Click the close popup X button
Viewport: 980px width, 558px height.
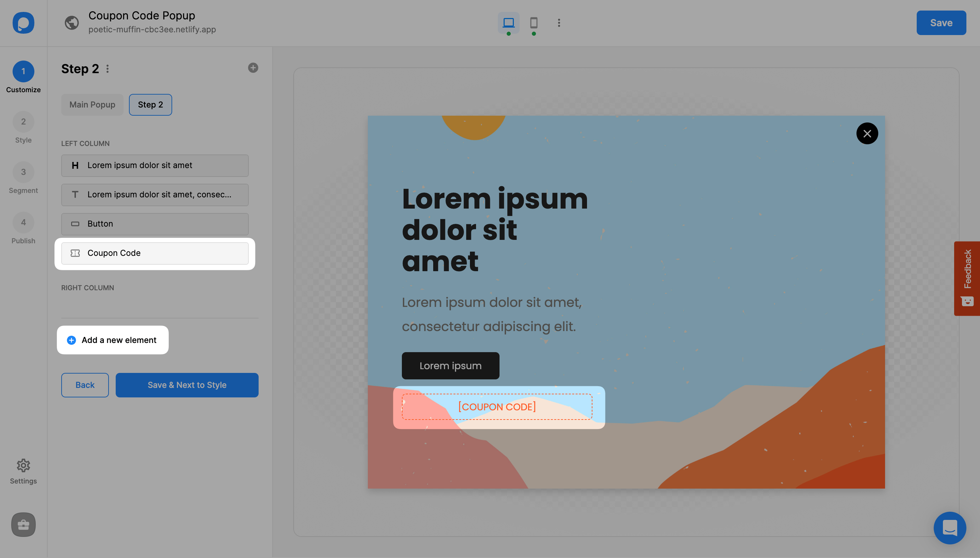pos(867,133)
